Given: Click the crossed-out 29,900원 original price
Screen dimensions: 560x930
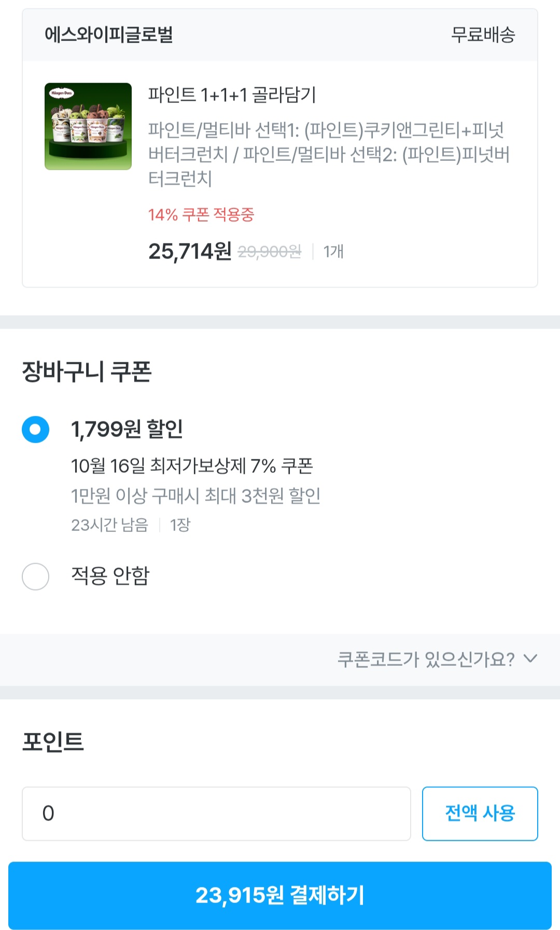Looking at the screenshot, I should point(269,252).
